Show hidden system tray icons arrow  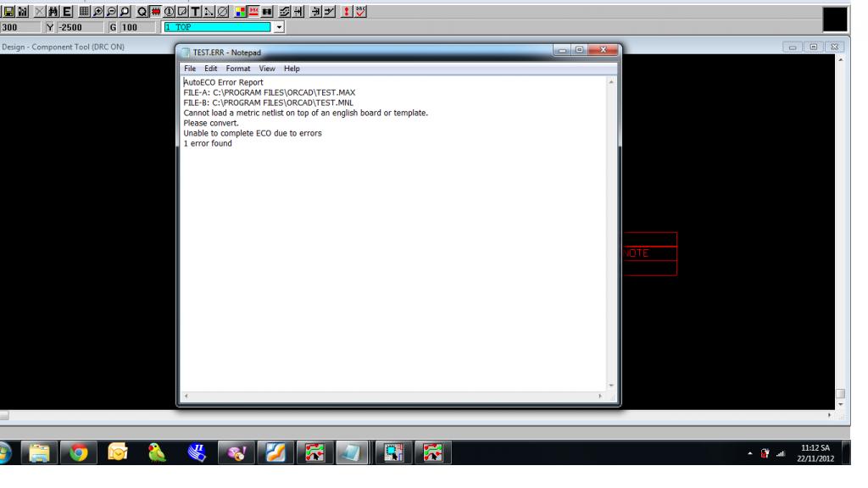coord(750,454)
